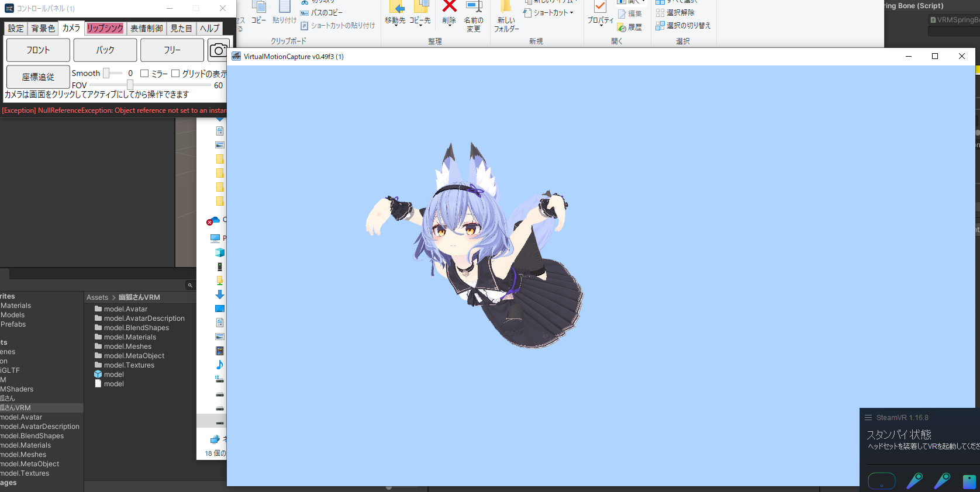The width and height of the screenshot is (980, 492).
Task: Click the SteamVR headset status icon
Action: pos(882,481)
